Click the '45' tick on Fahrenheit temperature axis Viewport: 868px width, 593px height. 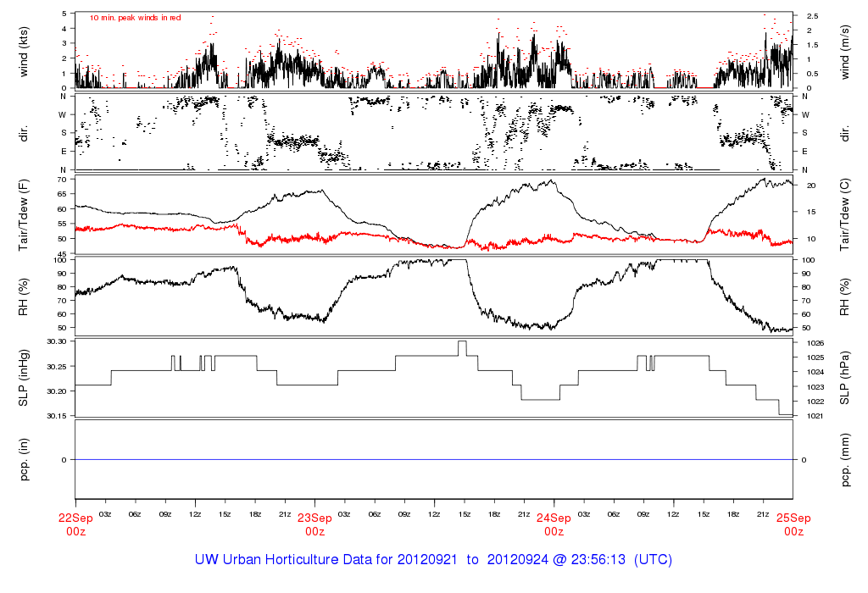pyautogui.click(x=62, y=254)
